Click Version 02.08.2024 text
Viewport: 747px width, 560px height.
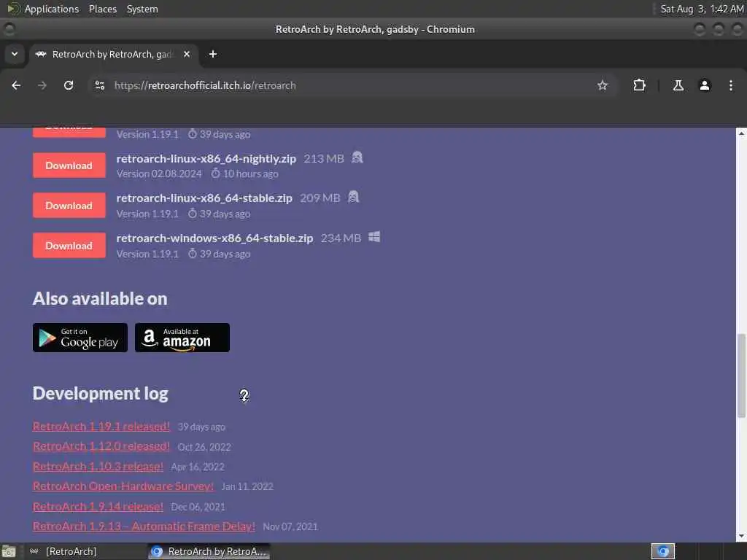[159, 174]
